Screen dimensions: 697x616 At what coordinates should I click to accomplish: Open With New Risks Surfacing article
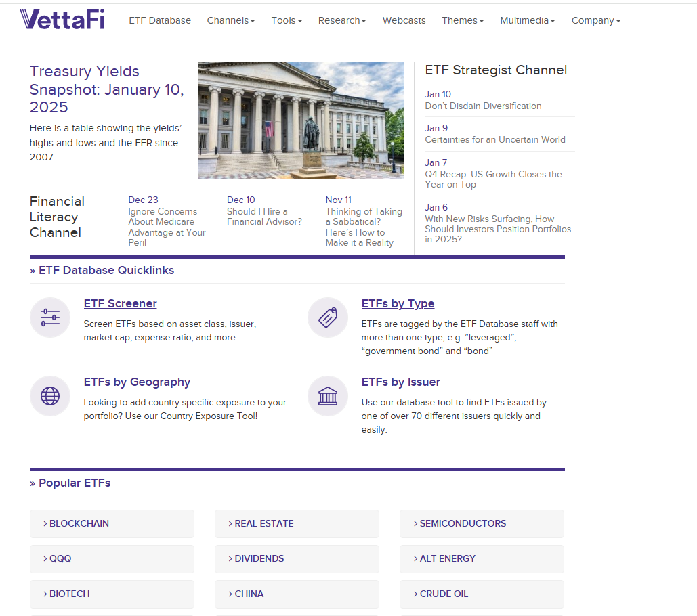tap(498, 229)
